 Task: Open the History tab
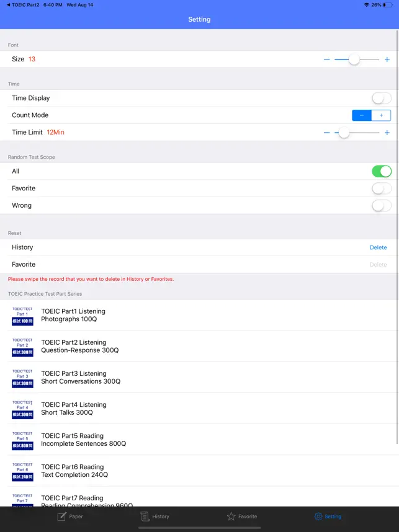point(155,516)
